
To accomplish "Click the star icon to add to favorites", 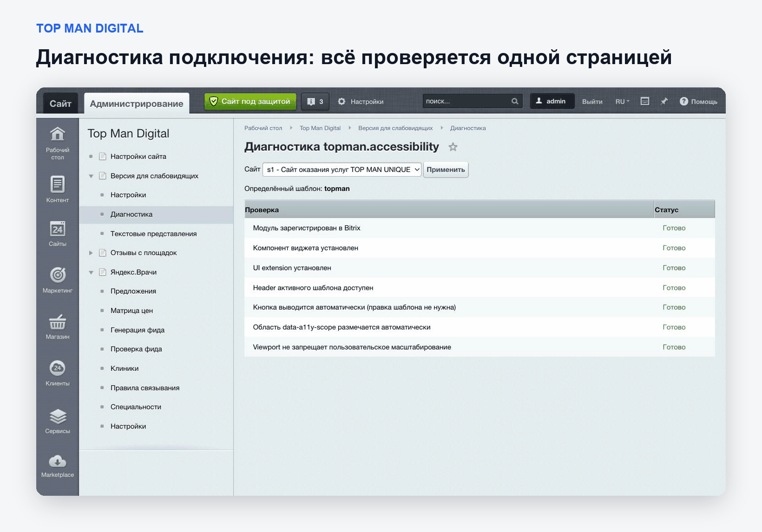I will click(x=453, y=147).
